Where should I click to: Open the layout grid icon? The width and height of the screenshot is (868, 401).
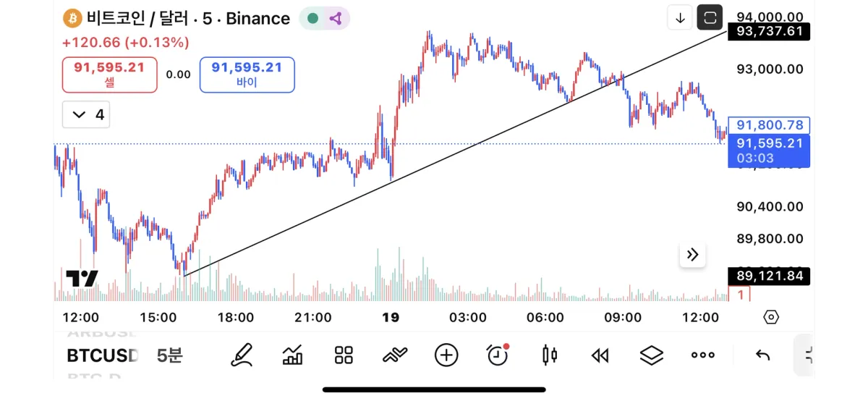tap(344, 355)
